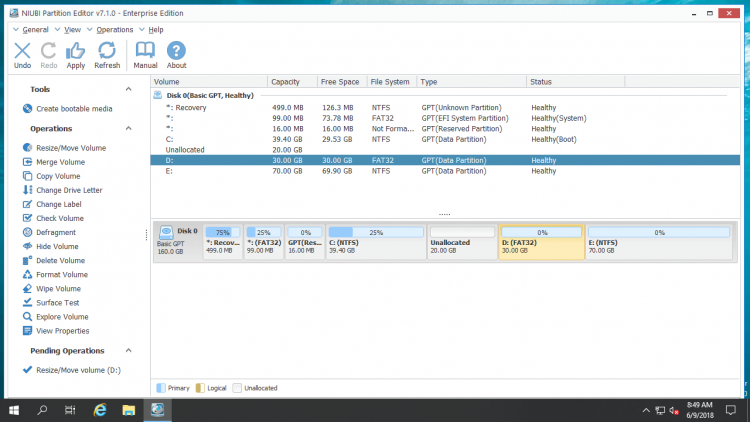The width and height of the screenshot is (750, 422).
Task: Click the FAT32 99.00 MB block in disk map
Action: click(x=264, y=242)
